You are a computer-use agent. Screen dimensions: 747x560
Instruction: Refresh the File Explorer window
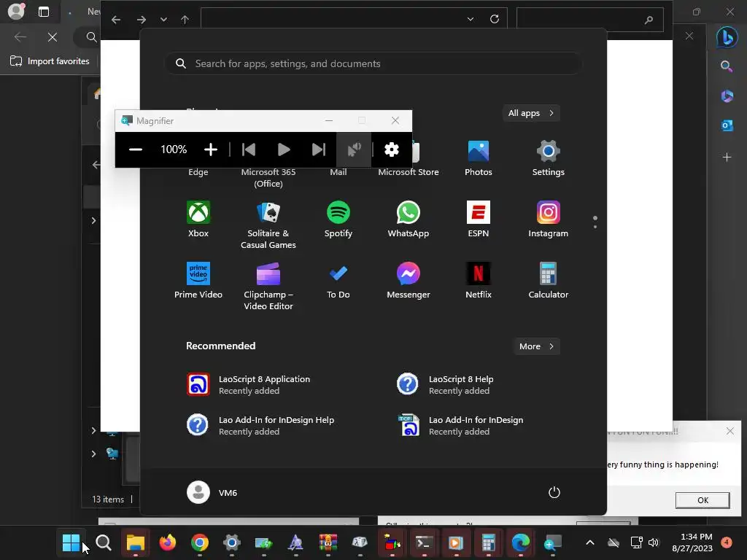(x=495, y=19)
